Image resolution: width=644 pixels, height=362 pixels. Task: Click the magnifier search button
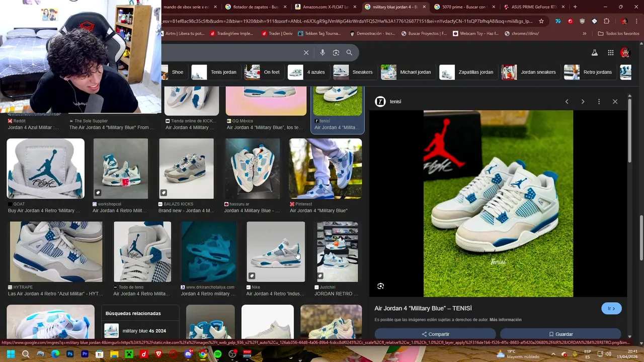[x=349, y=52]
